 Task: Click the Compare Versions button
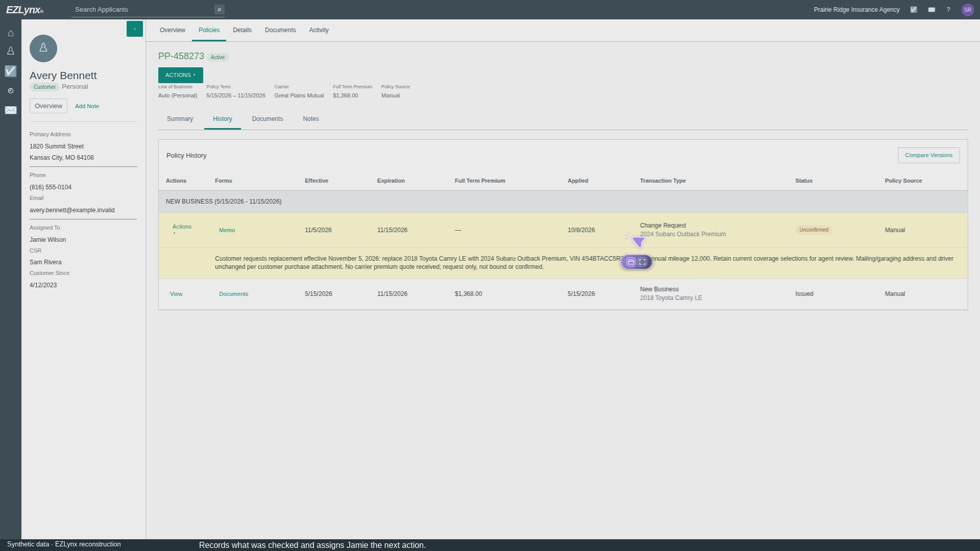pos(928,156)
